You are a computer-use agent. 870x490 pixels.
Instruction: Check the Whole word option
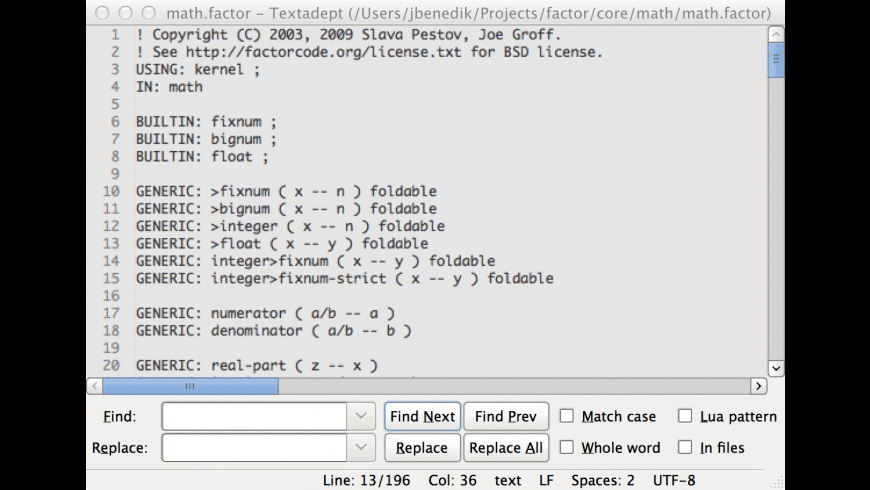click(567, 447)
